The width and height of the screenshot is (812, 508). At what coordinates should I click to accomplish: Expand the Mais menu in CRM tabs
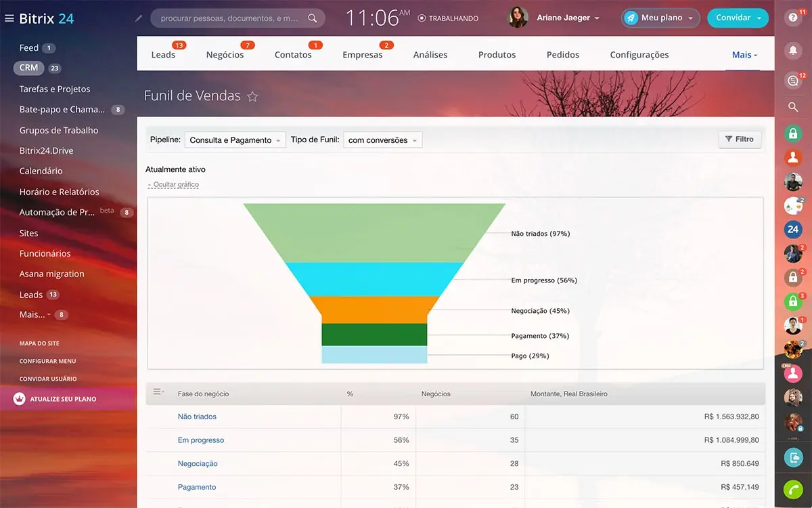tap(744, 55)
